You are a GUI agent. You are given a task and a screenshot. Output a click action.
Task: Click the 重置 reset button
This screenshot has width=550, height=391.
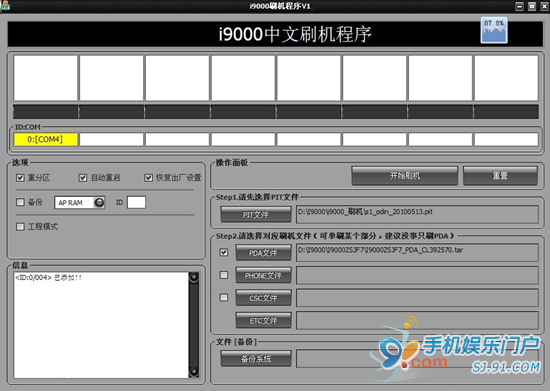coord(500,175)
